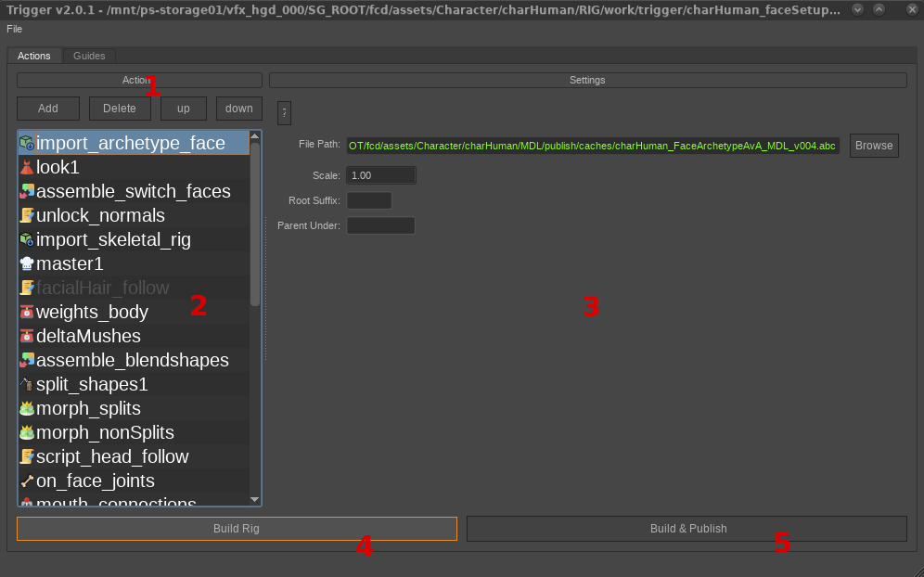Click the Settings section header

(x=587, y=80)
